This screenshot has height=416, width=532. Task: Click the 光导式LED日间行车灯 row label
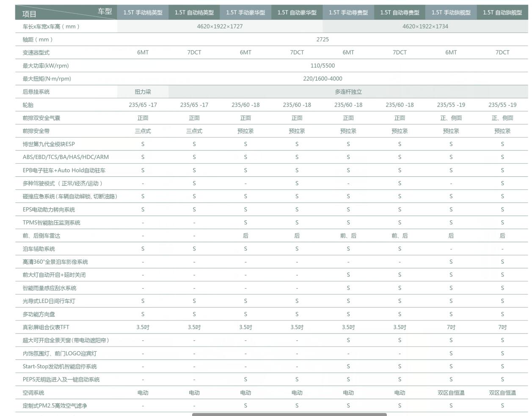pos(49,301)
